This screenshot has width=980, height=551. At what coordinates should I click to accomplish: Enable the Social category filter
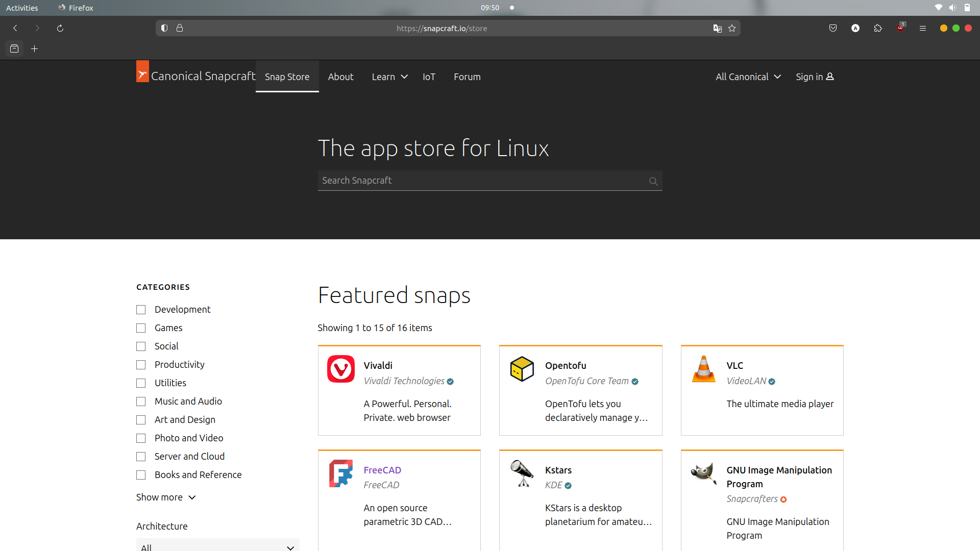point(141,346)
